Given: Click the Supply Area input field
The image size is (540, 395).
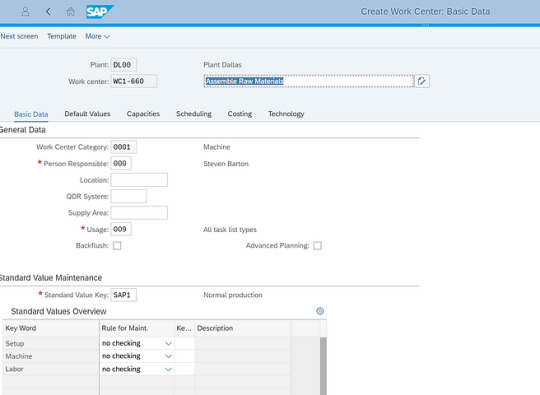Looking at the screenshot, I should click(x=139, y=213).
